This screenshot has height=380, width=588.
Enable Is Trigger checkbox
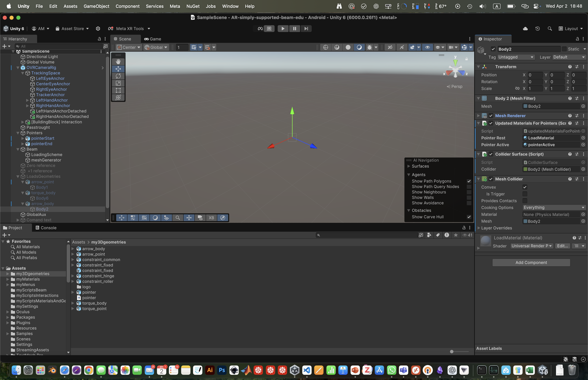(525, 194)
